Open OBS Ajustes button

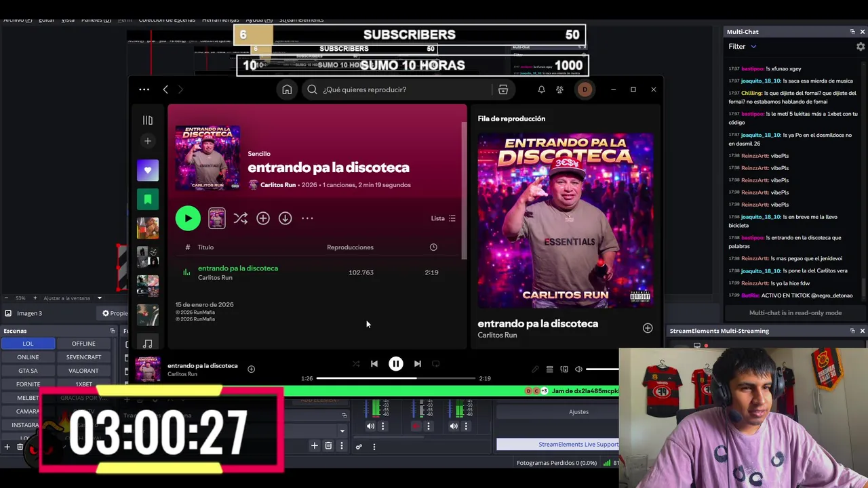(x=578, y=412)
